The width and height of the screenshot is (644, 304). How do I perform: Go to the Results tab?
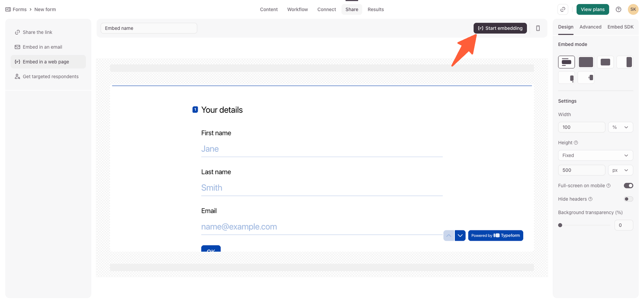point(376,9)
